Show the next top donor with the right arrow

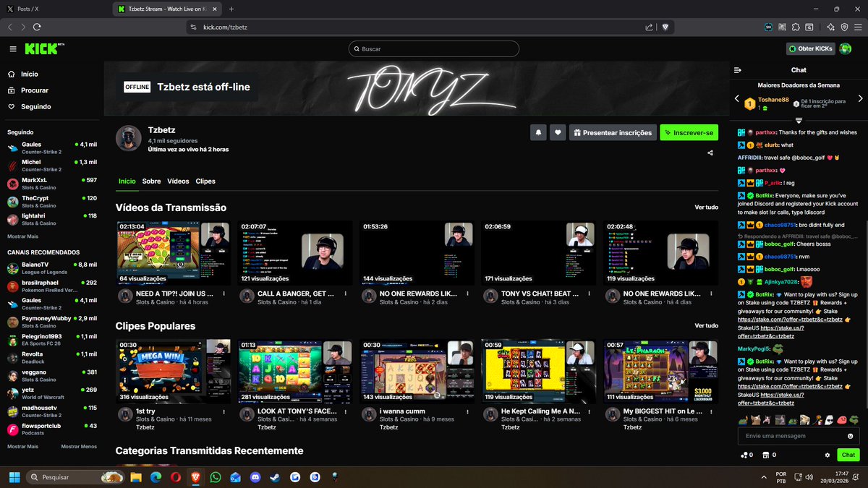tap(861, 98)
